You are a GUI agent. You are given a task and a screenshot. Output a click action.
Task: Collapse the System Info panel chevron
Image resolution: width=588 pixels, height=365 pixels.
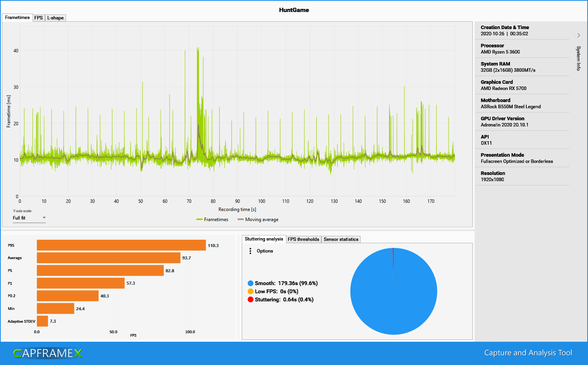click(579, 35)
